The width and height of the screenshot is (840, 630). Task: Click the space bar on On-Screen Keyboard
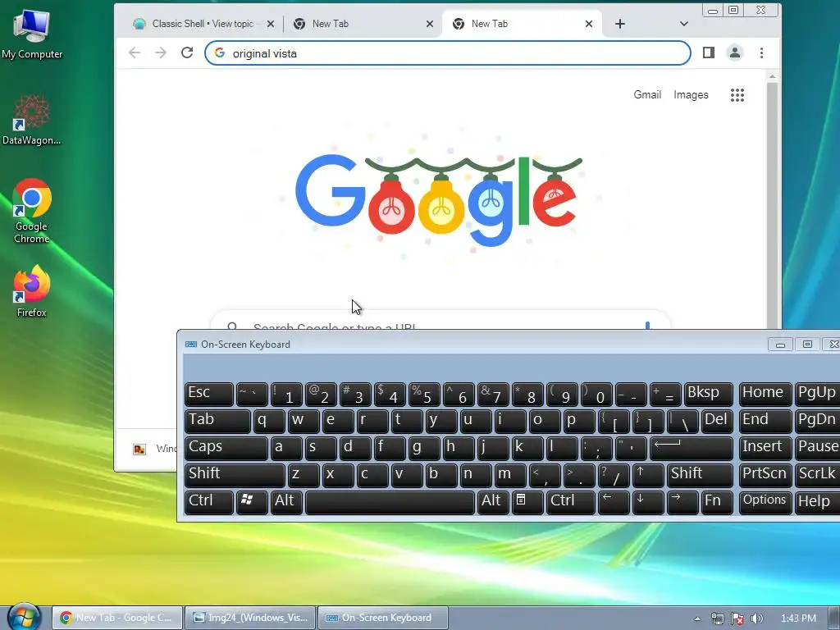tap(390, 502)
